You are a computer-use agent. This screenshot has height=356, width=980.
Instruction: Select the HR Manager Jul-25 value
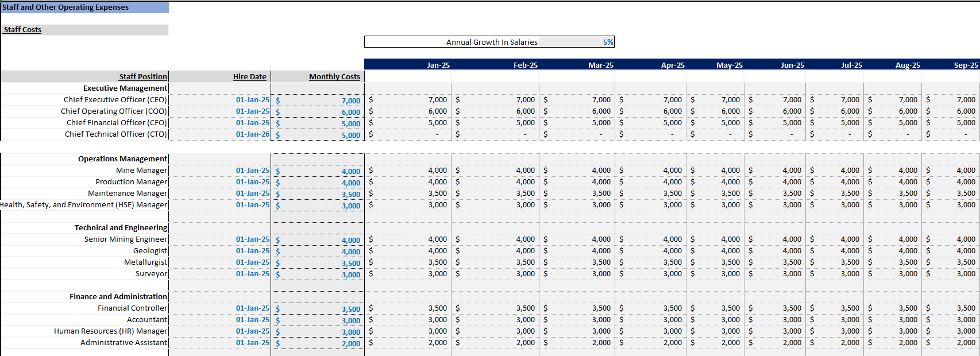click(x=835, y=331)
